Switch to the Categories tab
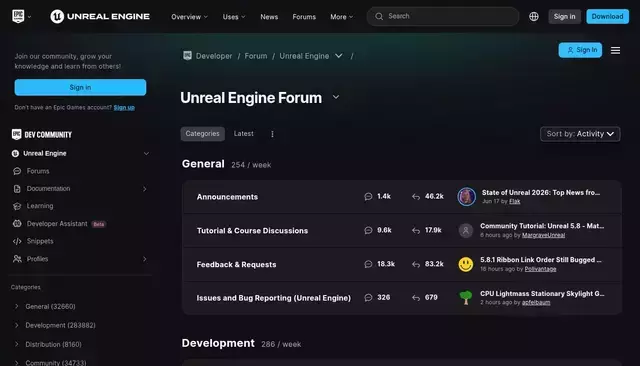This screenshot has width=640, height=366. click(x=202, y=134)
